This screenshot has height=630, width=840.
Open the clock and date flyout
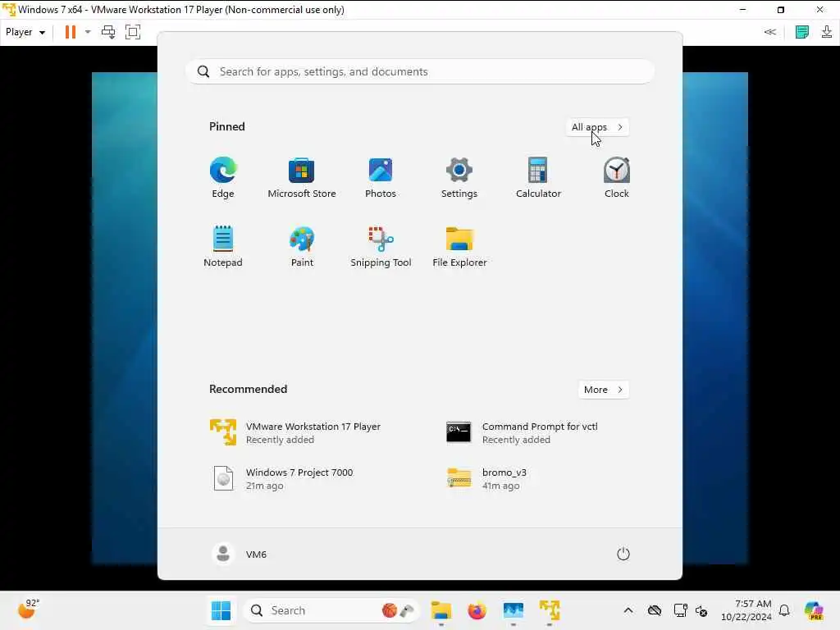pyautogui.click(x=746, y=610)
